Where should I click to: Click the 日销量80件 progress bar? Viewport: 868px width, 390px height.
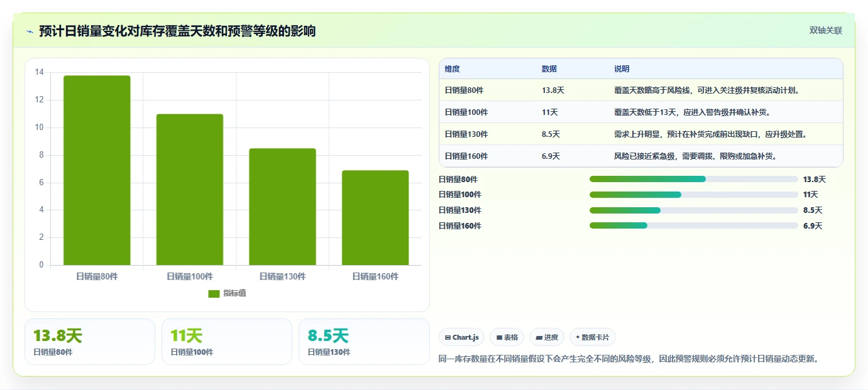694,179
